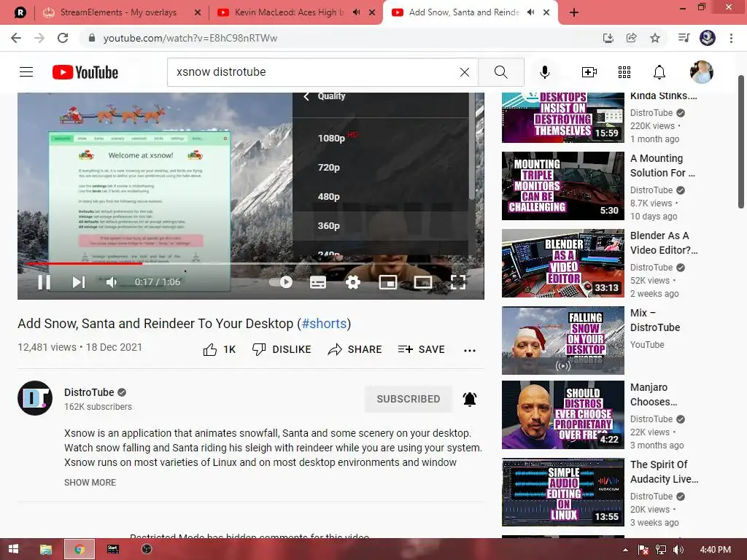Enable miniplayer mode
This screenshot has height=560, width=747.
tap(388, 282)
